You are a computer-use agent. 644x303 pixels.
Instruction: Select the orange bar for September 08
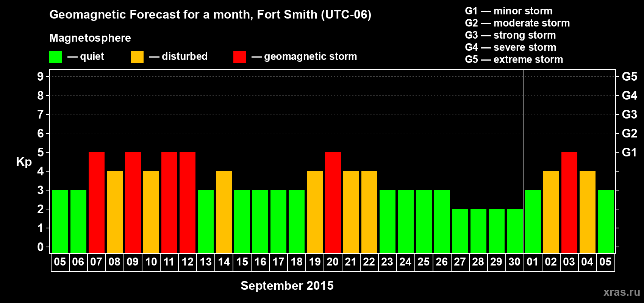point(115,212)
